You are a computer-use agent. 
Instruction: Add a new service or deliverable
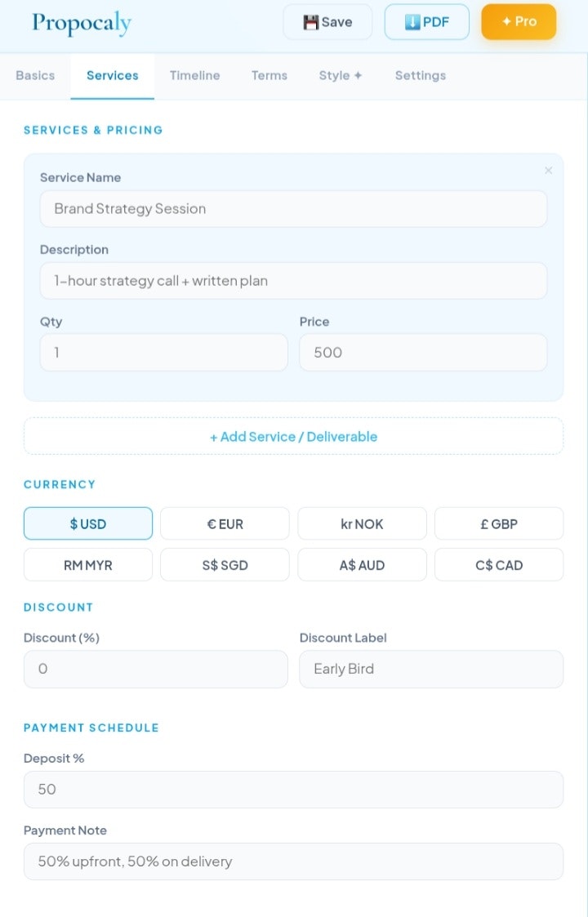(x=293, y=436)
